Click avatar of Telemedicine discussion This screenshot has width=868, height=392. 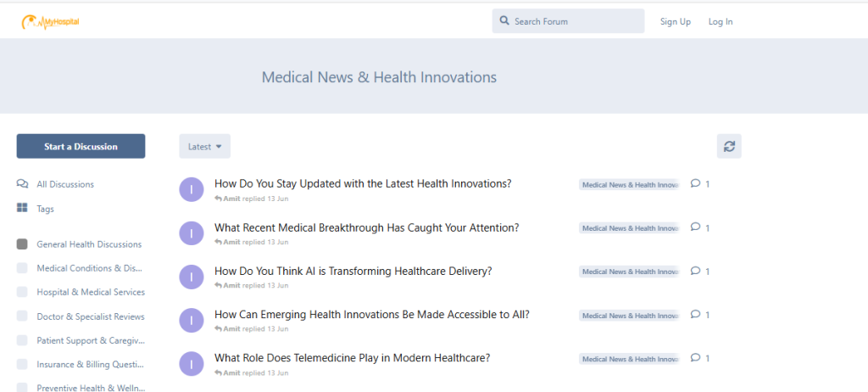tap(192, 364)
